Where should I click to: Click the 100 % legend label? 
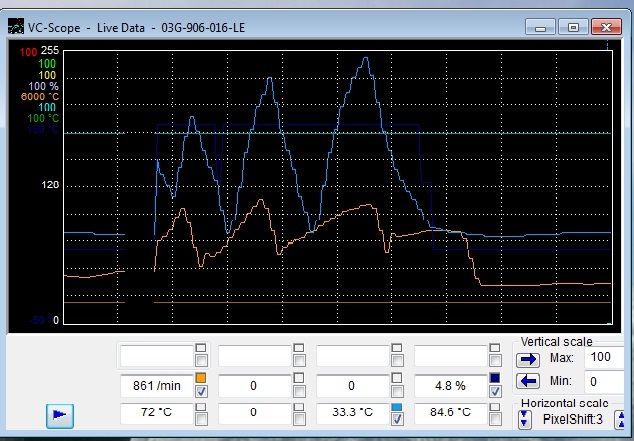point(43,86)
